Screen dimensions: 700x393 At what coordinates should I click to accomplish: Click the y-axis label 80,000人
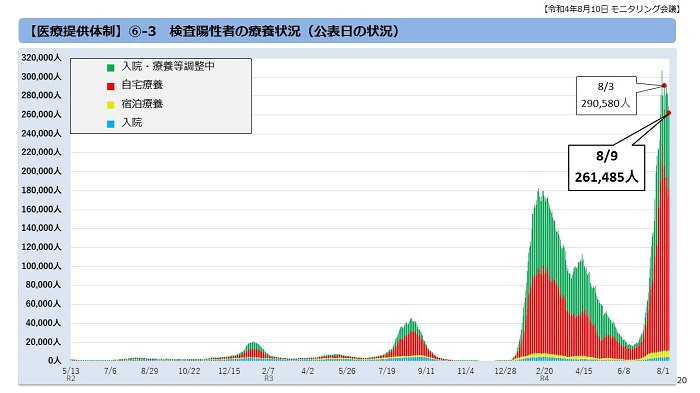(43, 285)
